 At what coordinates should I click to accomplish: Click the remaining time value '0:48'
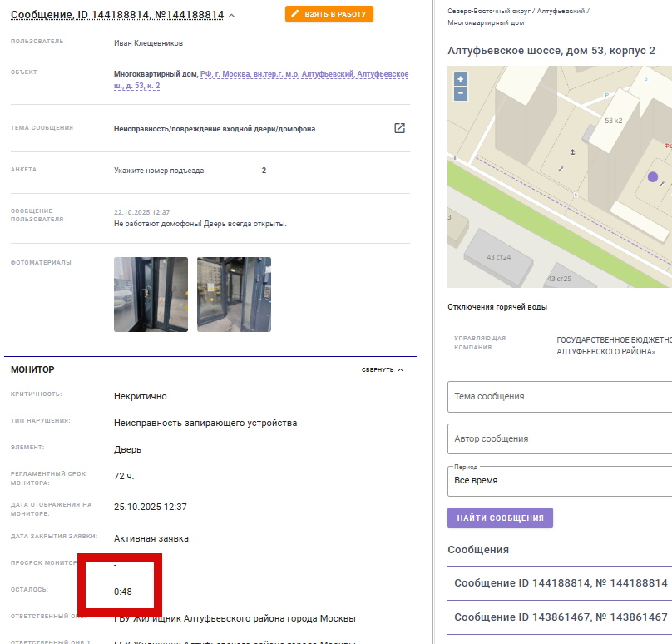tap(123, 592)
